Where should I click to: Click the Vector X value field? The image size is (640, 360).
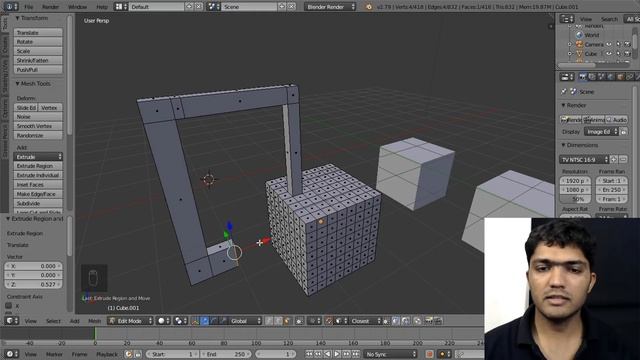pyautogui.click(x=34, y=266)
